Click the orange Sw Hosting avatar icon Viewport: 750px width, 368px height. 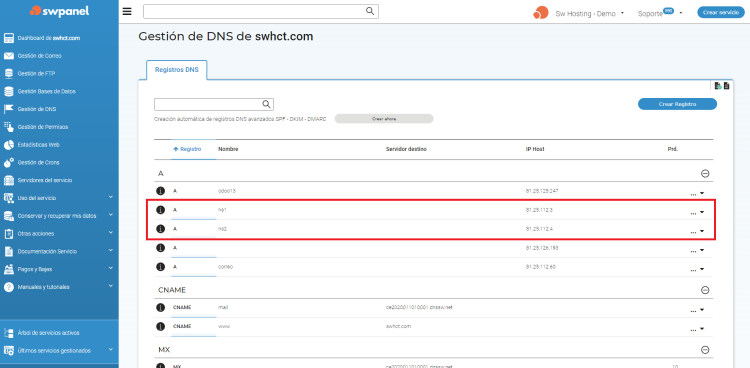540,13
